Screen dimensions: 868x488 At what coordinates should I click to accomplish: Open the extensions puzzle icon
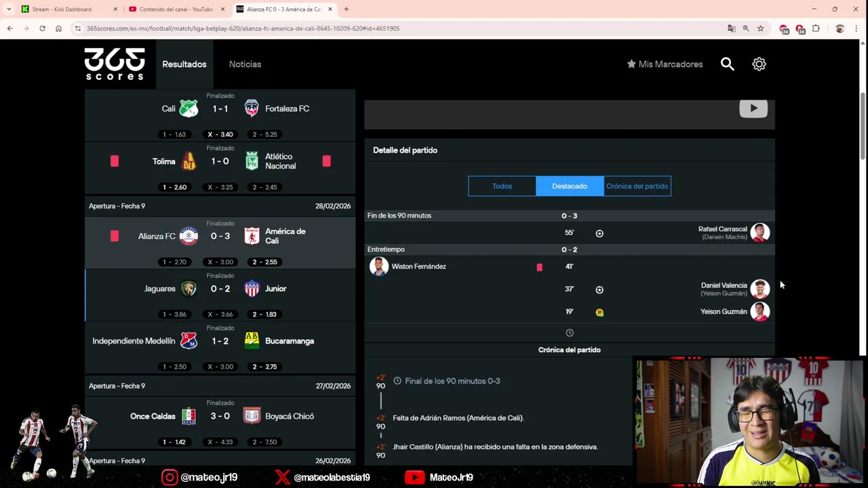tap(816, 28)
